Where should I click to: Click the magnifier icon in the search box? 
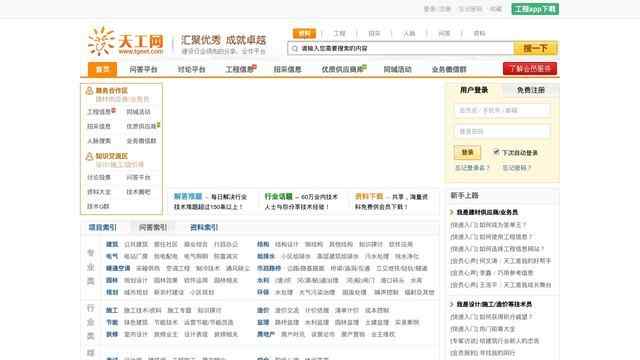click(x=295, y=49)
